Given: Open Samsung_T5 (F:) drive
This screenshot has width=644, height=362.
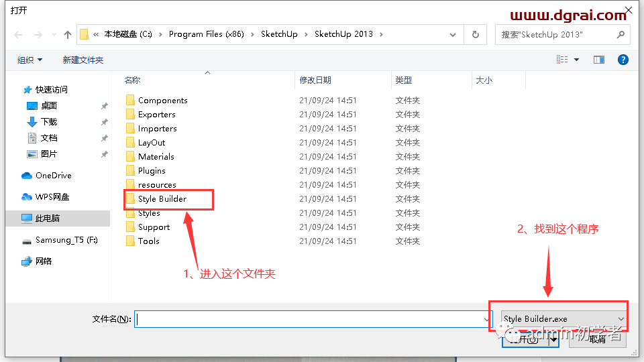Looking at the screenshot, I should click(66, 240).
